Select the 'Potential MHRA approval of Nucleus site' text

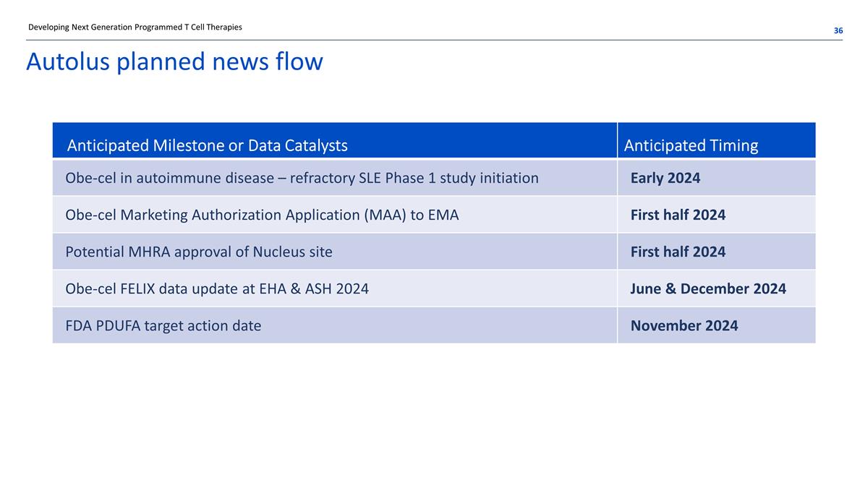[199, 252]
